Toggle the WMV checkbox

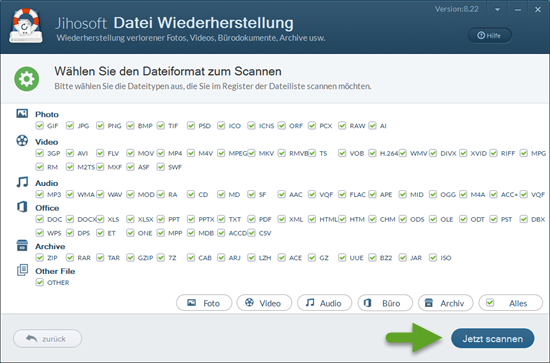[403, 153]
